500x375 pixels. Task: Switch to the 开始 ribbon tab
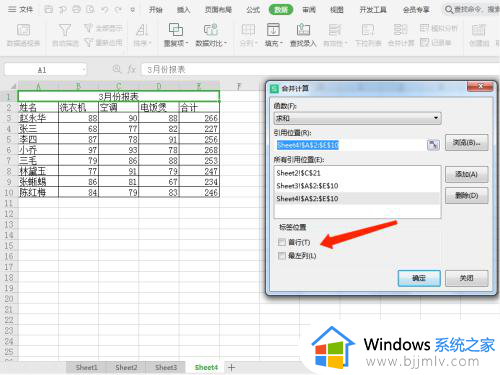point(155,10)
